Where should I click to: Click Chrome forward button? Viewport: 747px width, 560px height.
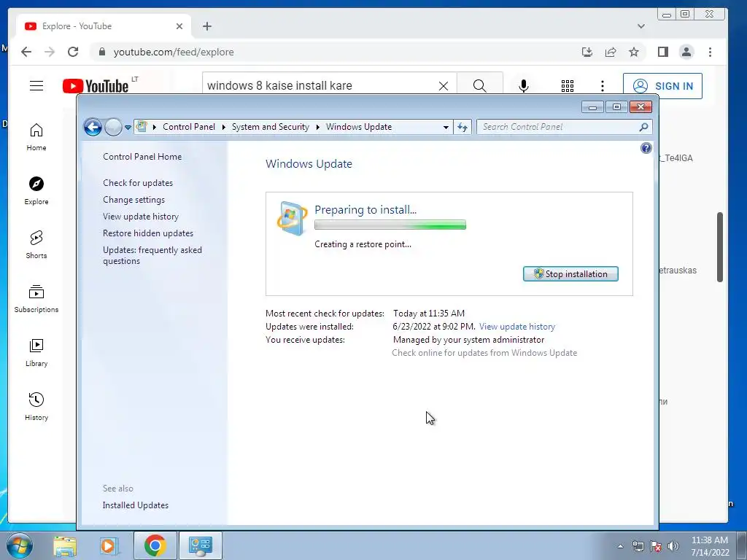point(50,52)
